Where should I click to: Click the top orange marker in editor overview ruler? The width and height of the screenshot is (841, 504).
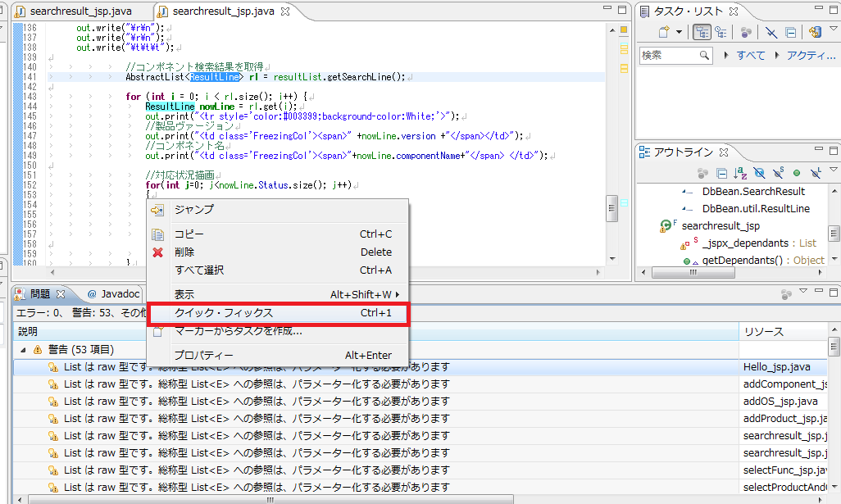tap(624, 30)
